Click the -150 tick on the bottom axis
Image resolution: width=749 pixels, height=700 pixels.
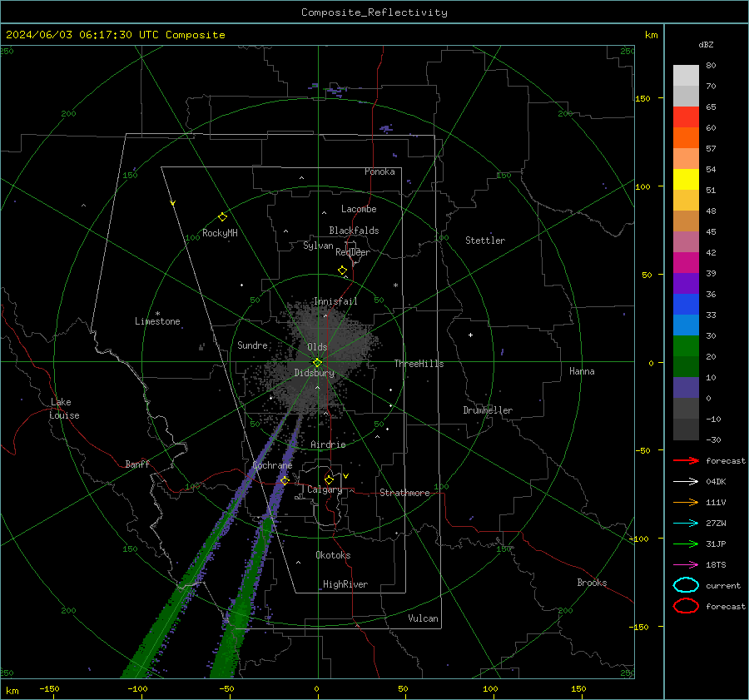pyautogui.click(x=49, y=688)
